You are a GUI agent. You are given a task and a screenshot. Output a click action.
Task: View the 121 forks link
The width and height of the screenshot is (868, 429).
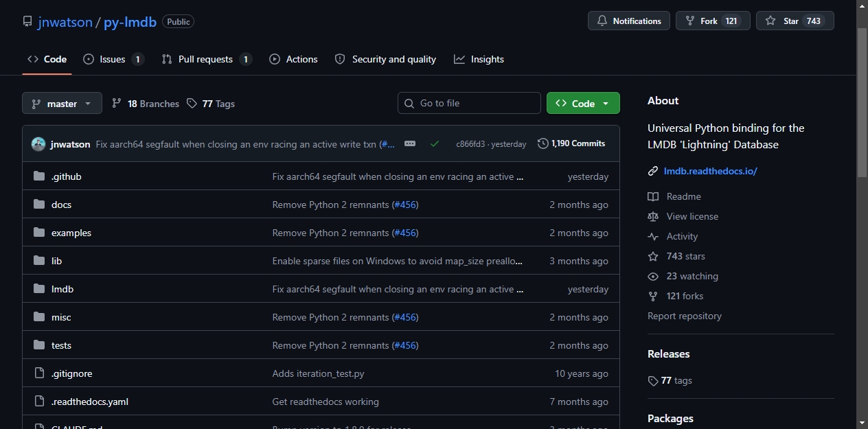pos(685,296)
